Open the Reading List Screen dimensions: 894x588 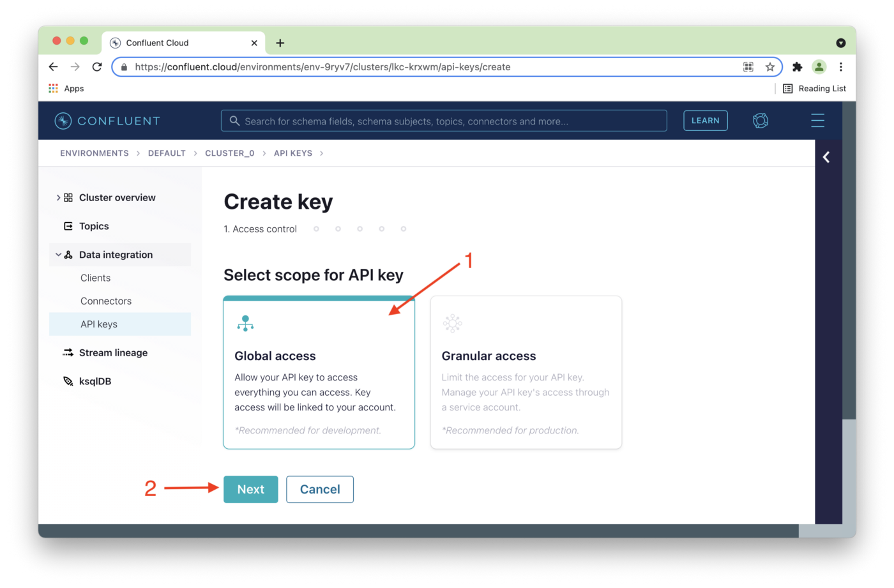(x=814, y=88)
